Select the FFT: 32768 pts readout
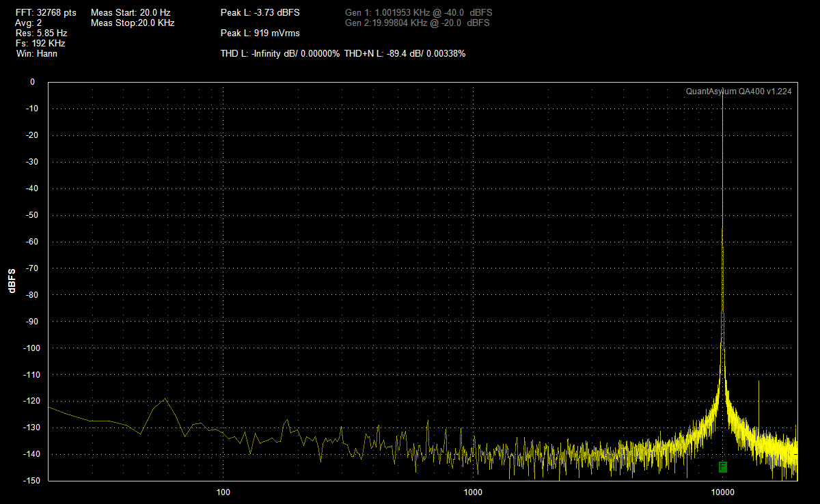 [x=46, y=13]
